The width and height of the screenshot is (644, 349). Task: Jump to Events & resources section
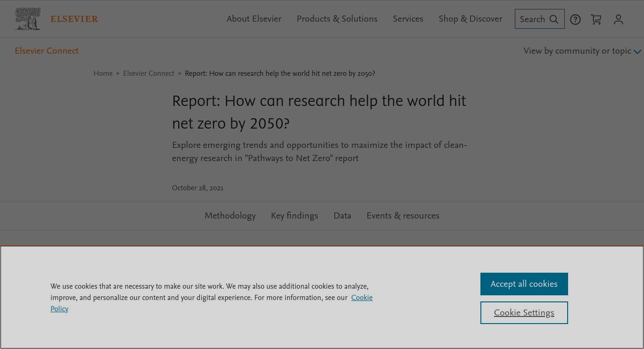403,216
